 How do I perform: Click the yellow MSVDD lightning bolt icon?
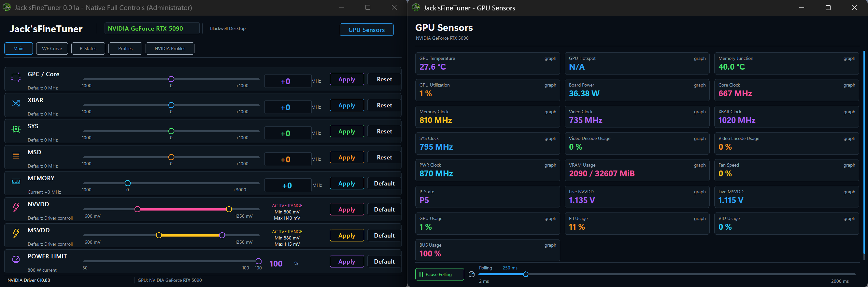[16, 233]
